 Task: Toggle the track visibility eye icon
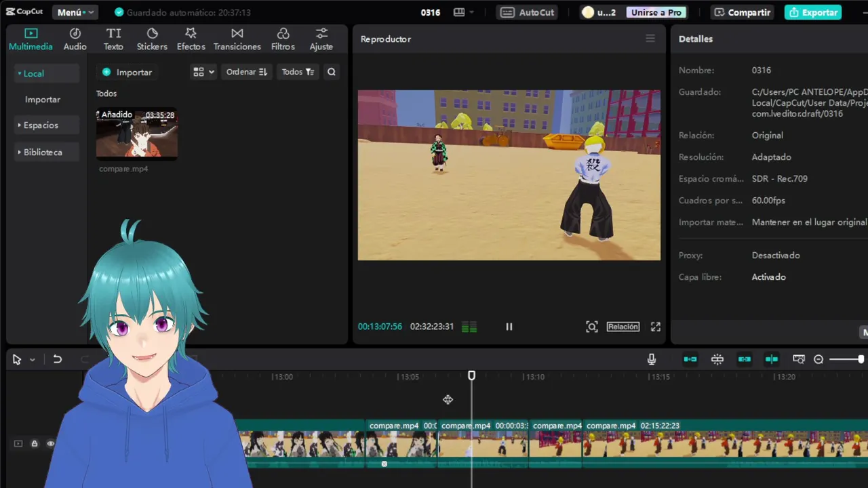pyautogui.click(x=50, y=443)
